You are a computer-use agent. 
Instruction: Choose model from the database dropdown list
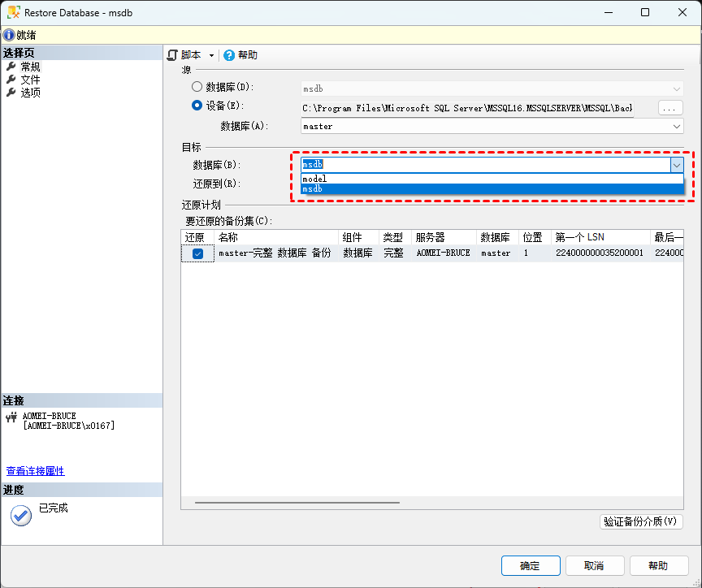click(314, 179)
